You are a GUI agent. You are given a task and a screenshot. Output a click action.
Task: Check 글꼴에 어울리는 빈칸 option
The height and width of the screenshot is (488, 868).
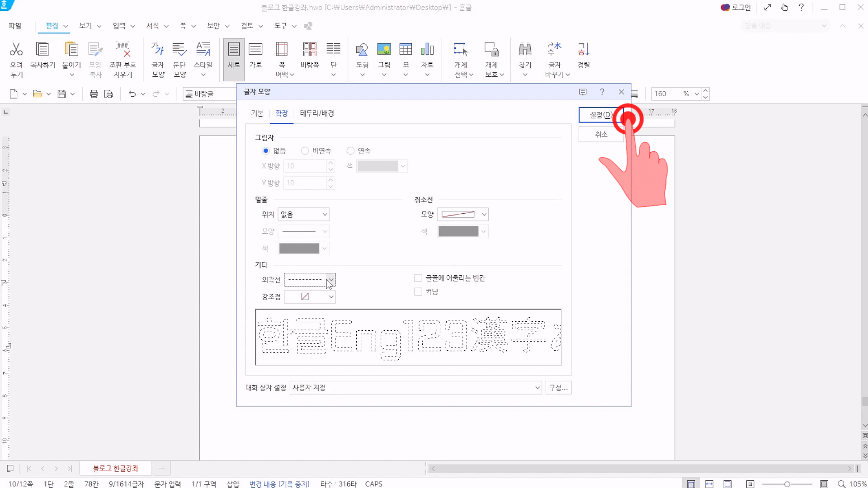click(x=418, y=278)
